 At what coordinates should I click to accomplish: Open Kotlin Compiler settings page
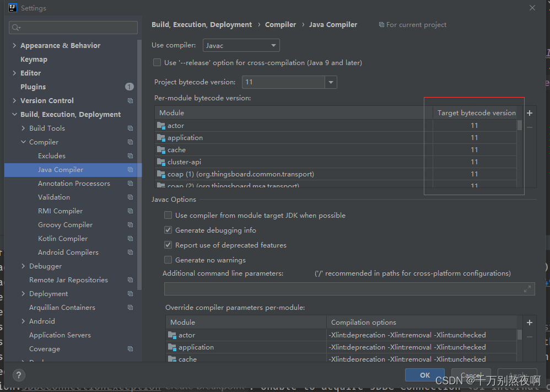tap(63, 239)
